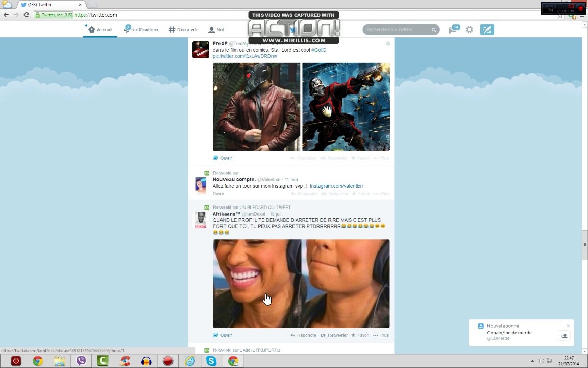Viewport: 588px width, 368px height.
Task: Click the Twitter, Inc. security lock badge
Action: pyautogui.click(x=54, y=15)
